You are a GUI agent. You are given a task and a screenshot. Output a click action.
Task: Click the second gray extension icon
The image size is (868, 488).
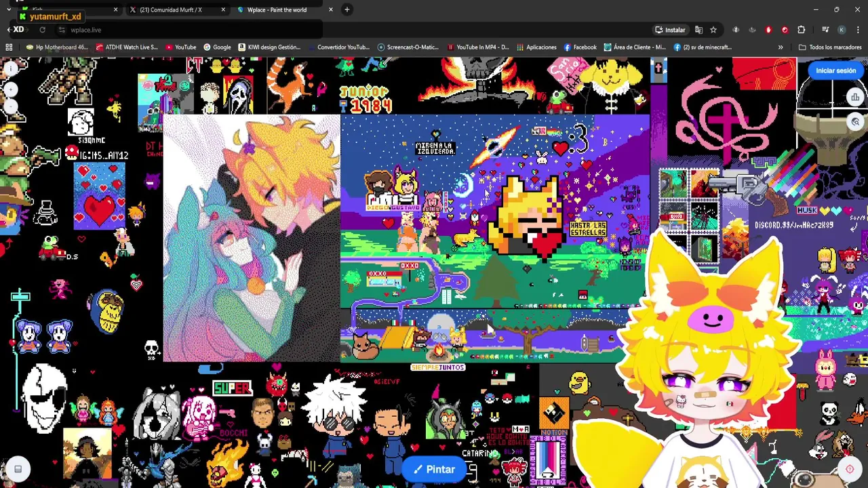point(752,30)
